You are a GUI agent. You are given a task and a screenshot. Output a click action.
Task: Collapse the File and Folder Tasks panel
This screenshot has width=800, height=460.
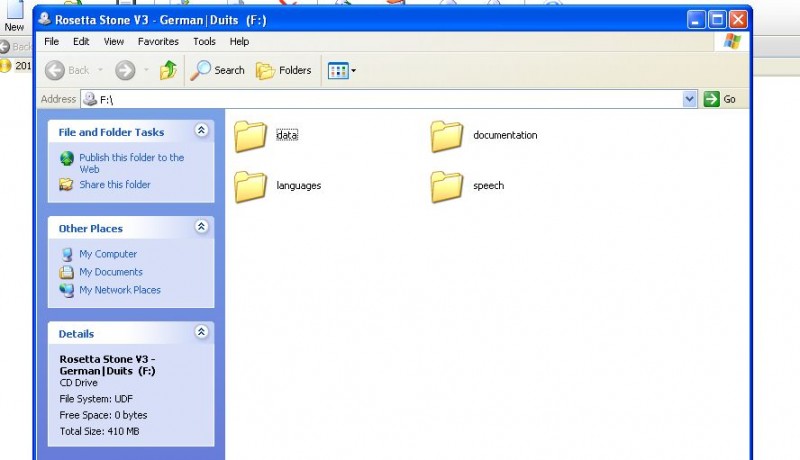coord(201,131)
